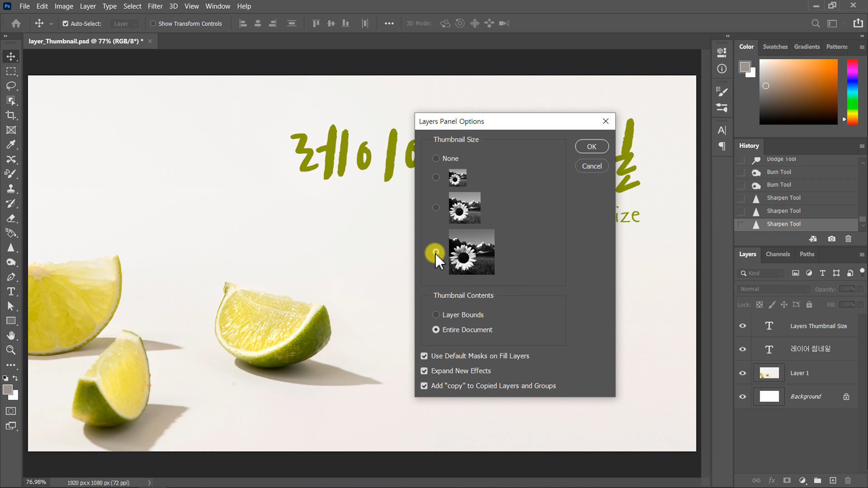Choose the Horizontal Type tool

11,291
